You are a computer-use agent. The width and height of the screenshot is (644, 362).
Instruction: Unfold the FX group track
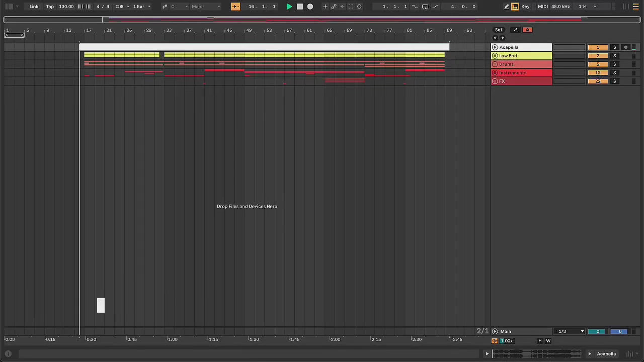coord(495,81)
